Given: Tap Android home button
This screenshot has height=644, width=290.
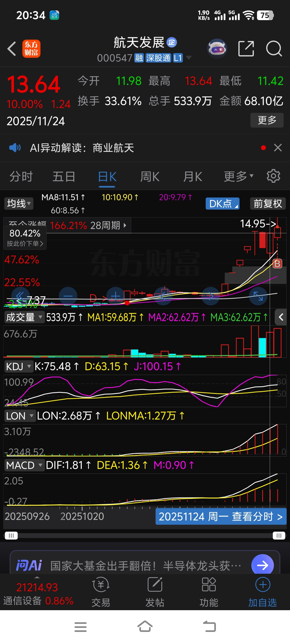Looking at the screenshot, I should [x=145, y=627].
